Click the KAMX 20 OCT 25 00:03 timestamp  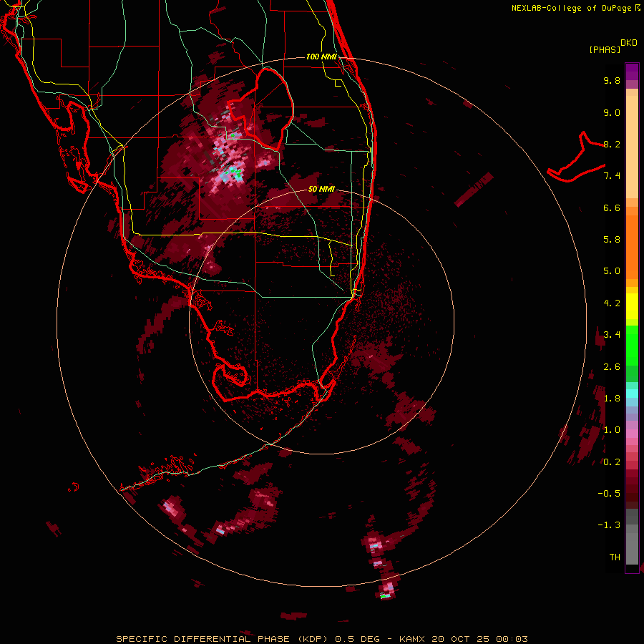point(463,639)
